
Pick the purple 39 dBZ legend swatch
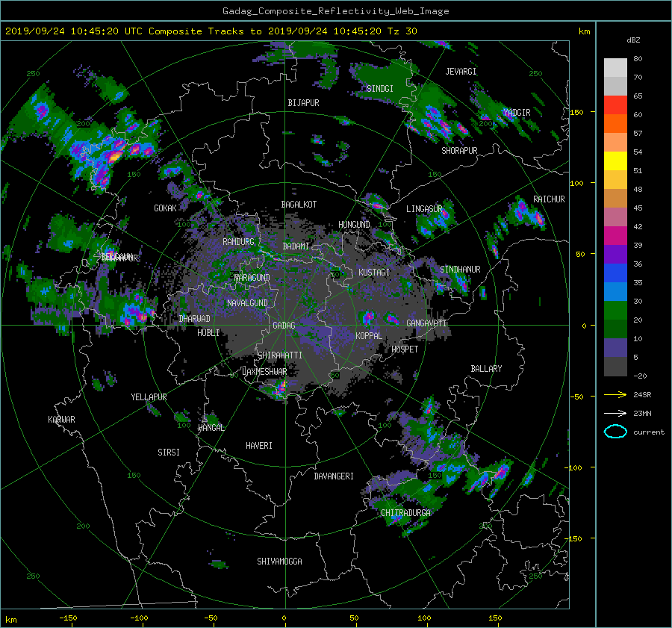click(615, 255)
